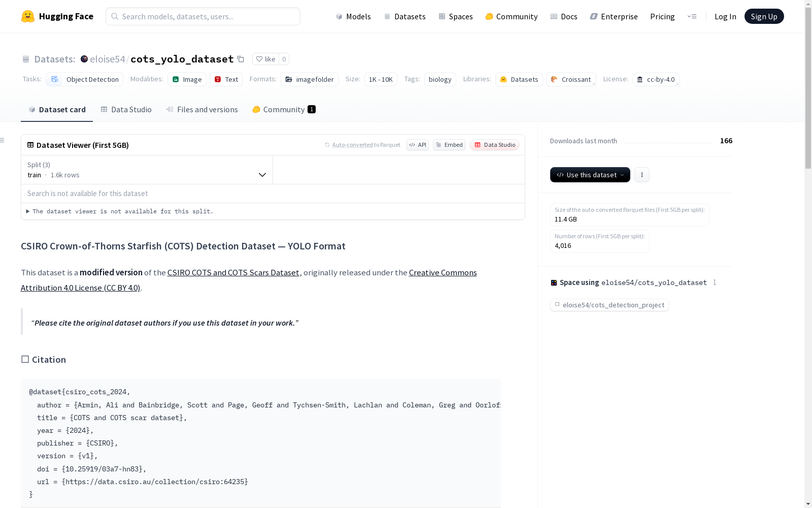Image resolution: width=812 pixels, height=508 pixels.
Task: Click the Hugging Face logo
Action: [57, 16]
